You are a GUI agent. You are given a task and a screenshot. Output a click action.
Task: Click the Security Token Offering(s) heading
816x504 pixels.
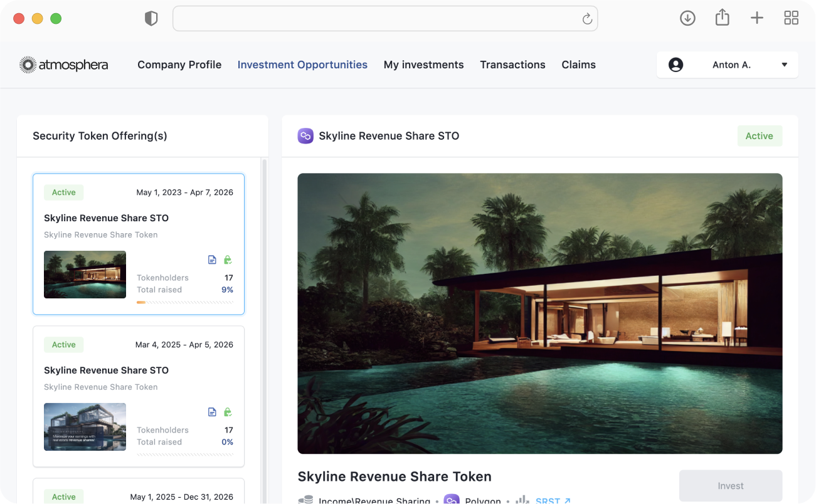click(100, 136)
